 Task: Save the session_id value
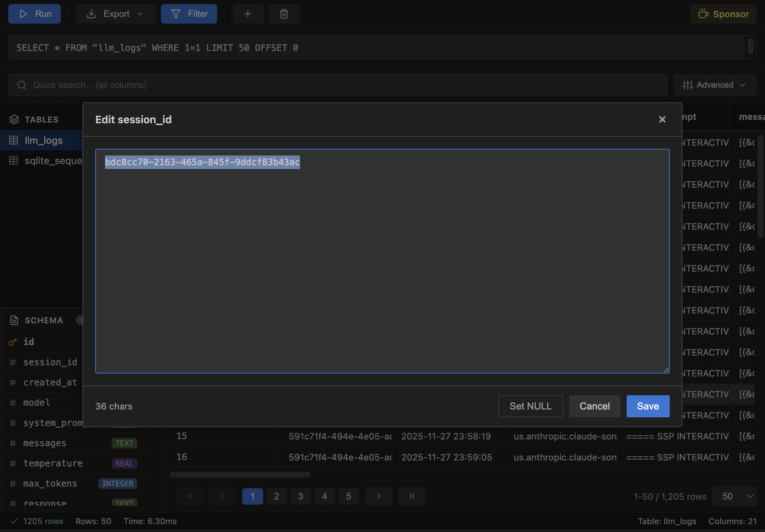(x=648, y=406)
